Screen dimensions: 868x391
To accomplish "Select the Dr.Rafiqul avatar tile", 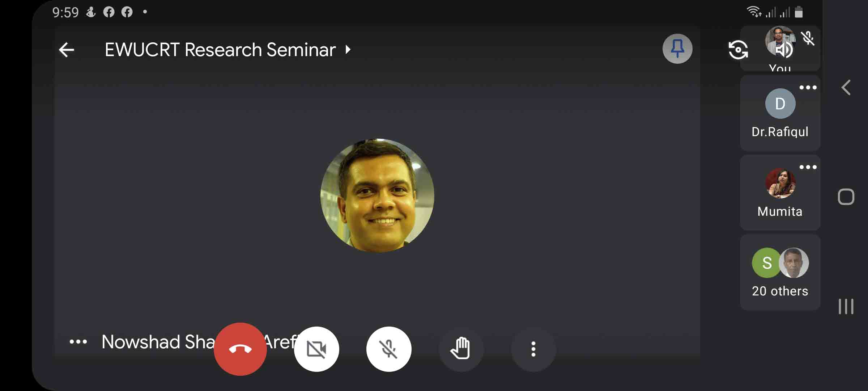I will (x=780, y=113).
